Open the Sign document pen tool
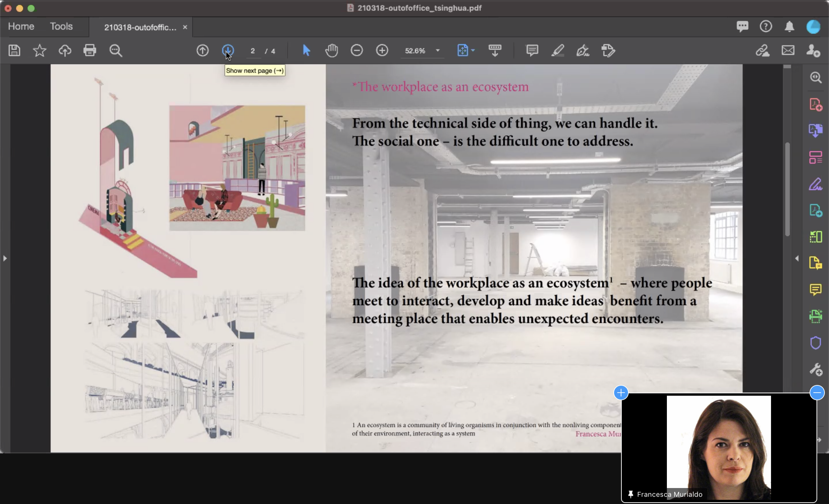This screenshot has height=504, width=829. pyautogui.click(x=583, y=51)
